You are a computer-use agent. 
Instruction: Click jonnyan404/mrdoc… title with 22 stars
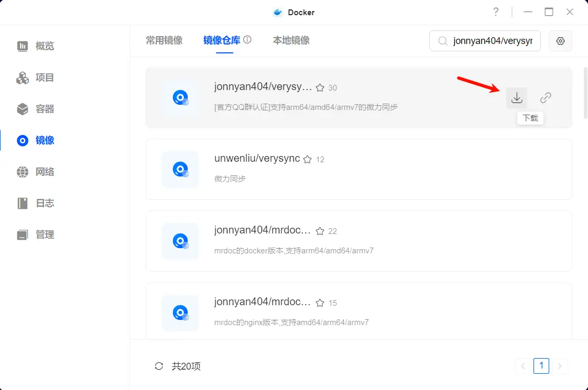[x=262, y=230]
